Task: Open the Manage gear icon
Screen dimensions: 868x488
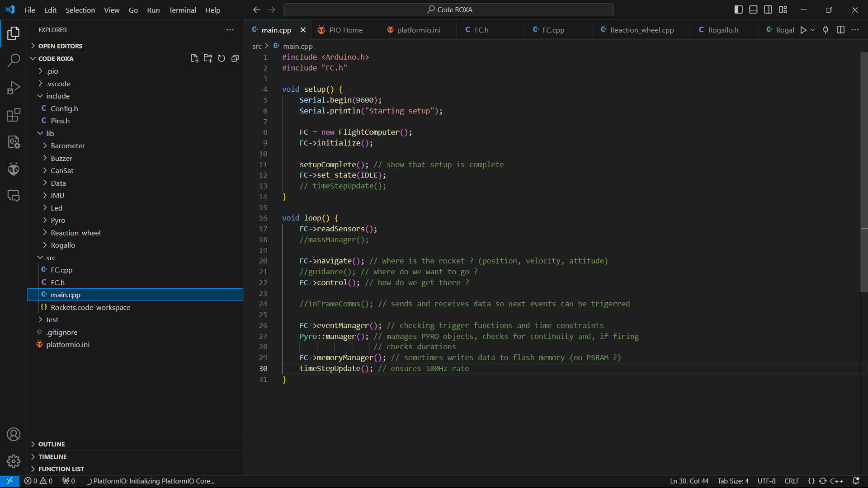Action: (x=14, y=461)
